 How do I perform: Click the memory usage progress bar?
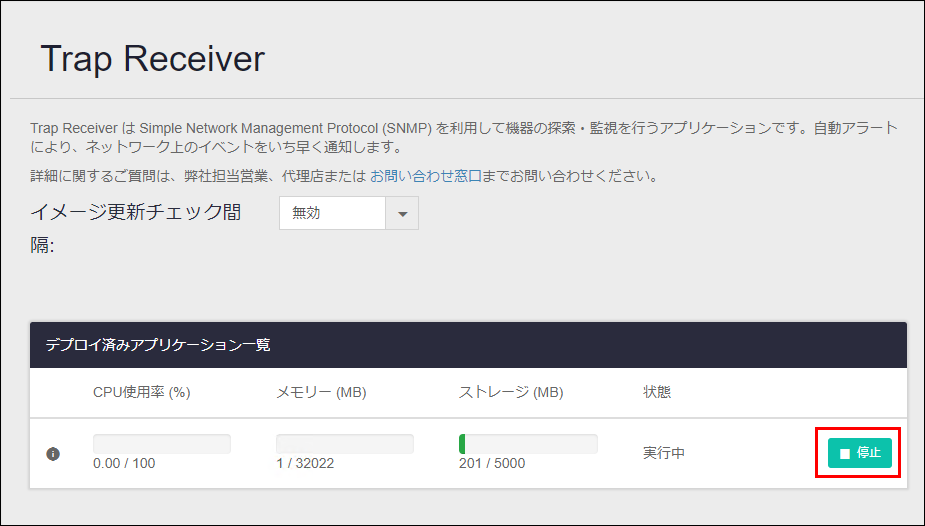(x=345, y=444)
